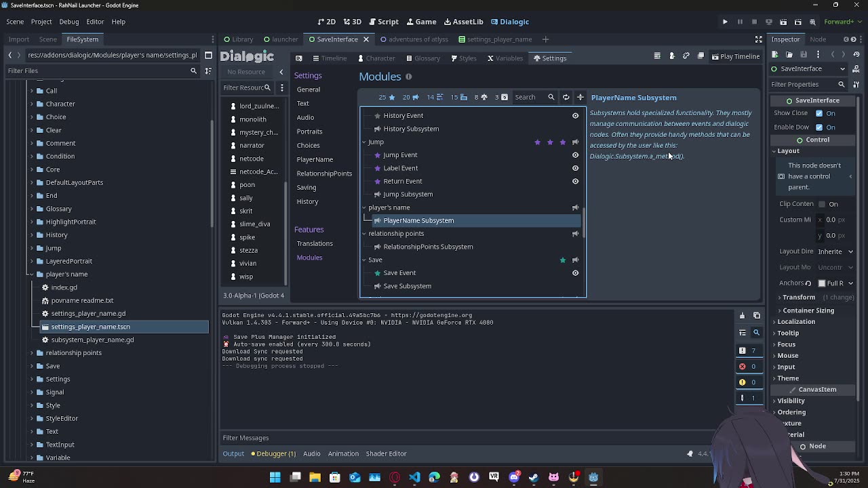Search in the FileSystem filter files icon
The image size is (868, 488).
193,70
